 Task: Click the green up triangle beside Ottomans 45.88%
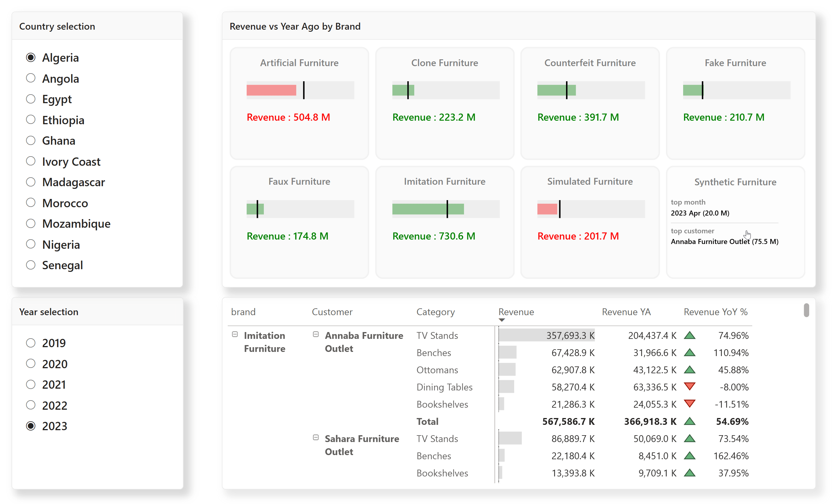[x=690, y=370]
